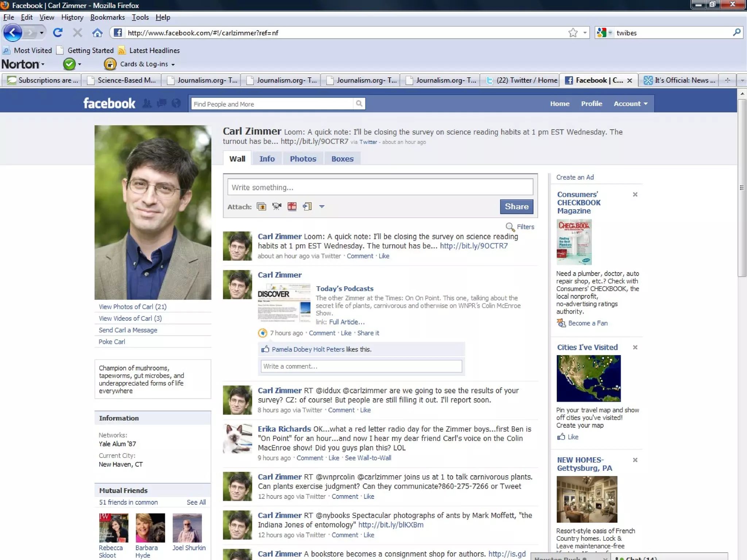747x560 pixels.
Task: Click Send Carl a Message link
Action: (128, 330)
